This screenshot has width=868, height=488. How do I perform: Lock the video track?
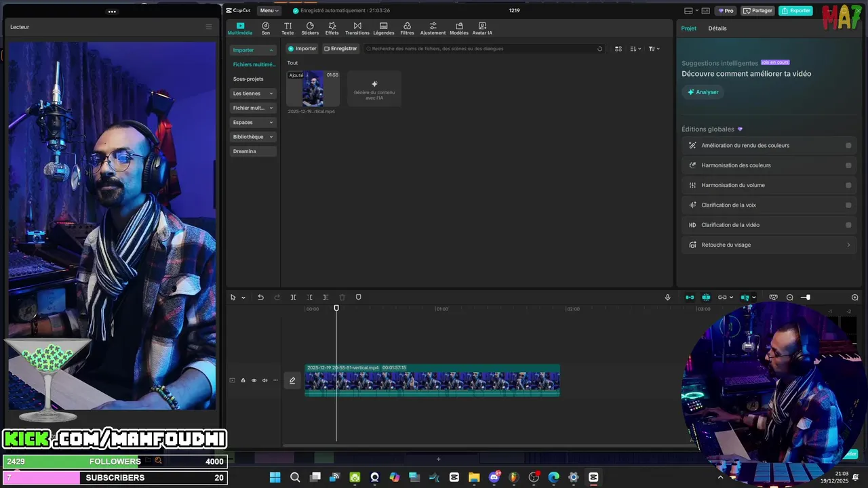243,380
